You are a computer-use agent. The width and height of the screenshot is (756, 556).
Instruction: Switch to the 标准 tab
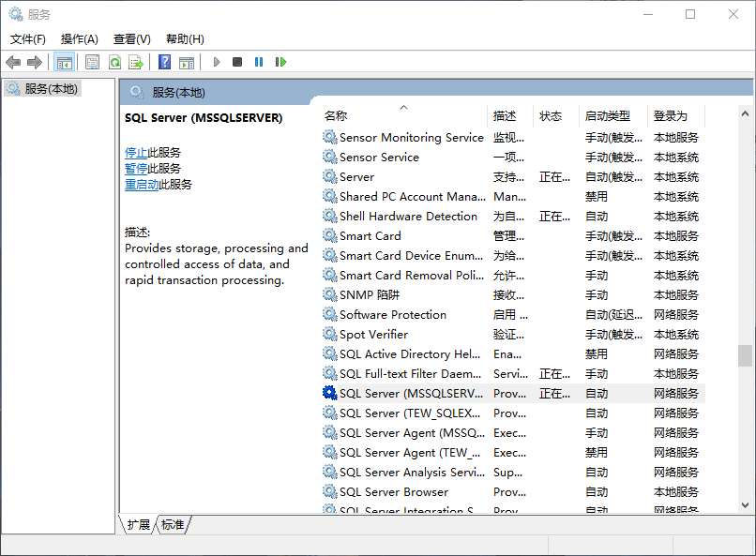172,525
